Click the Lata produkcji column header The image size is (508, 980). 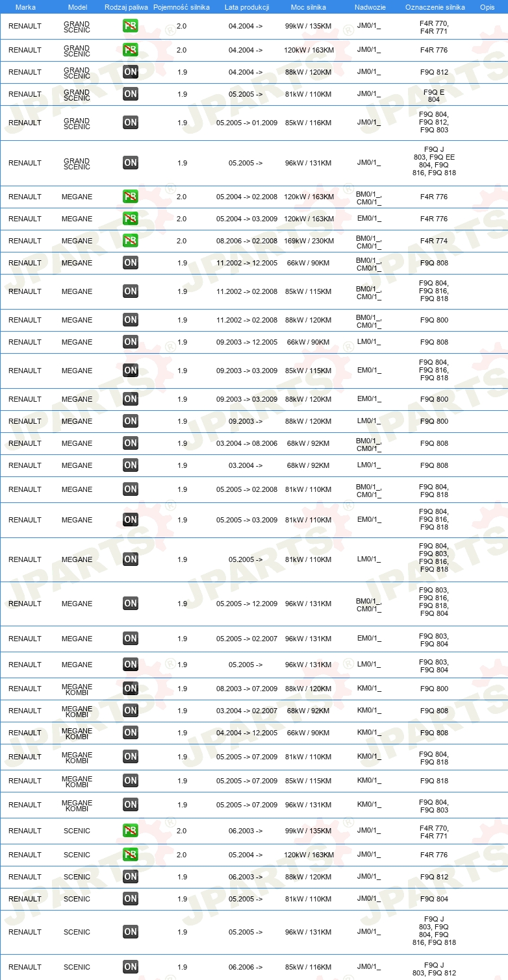(247, 7)
